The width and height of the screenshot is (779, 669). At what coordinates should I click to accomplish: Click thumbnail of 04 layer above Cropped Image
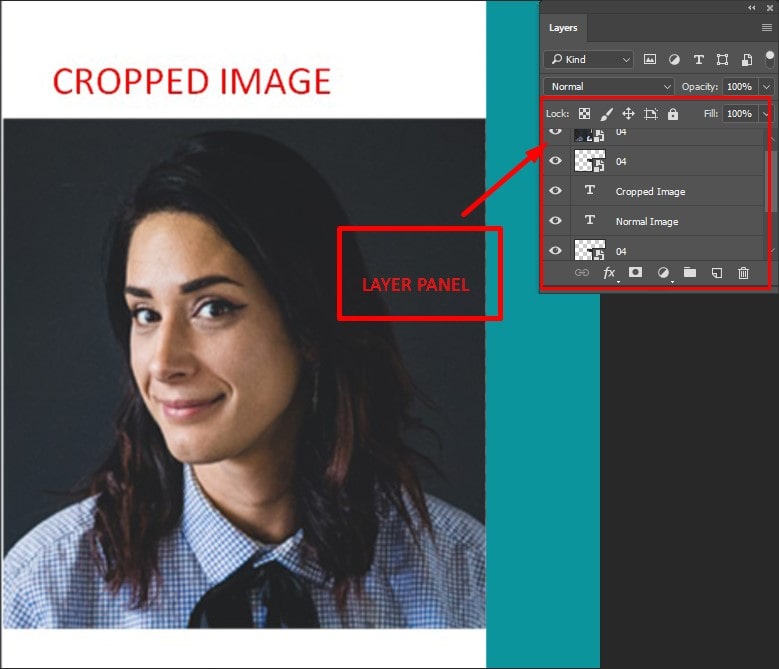(x=590, y=161)
